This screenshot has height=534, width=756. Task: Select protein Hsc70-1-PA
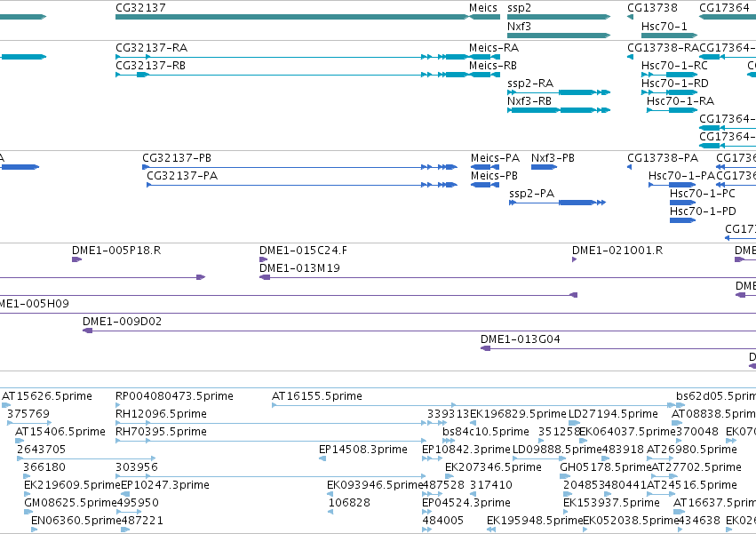pyautogui.click(x=672, y=185)
